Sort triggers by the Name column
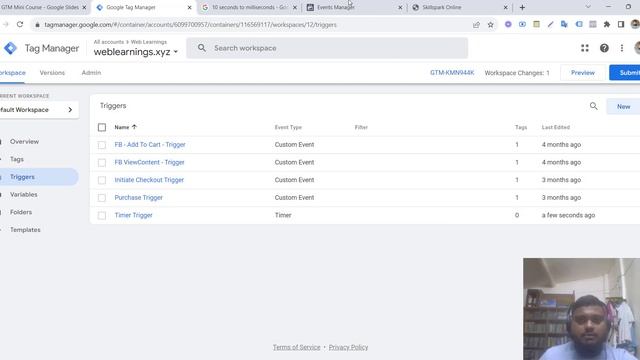Viewport: 640px width, 360px height. point(125,127)
